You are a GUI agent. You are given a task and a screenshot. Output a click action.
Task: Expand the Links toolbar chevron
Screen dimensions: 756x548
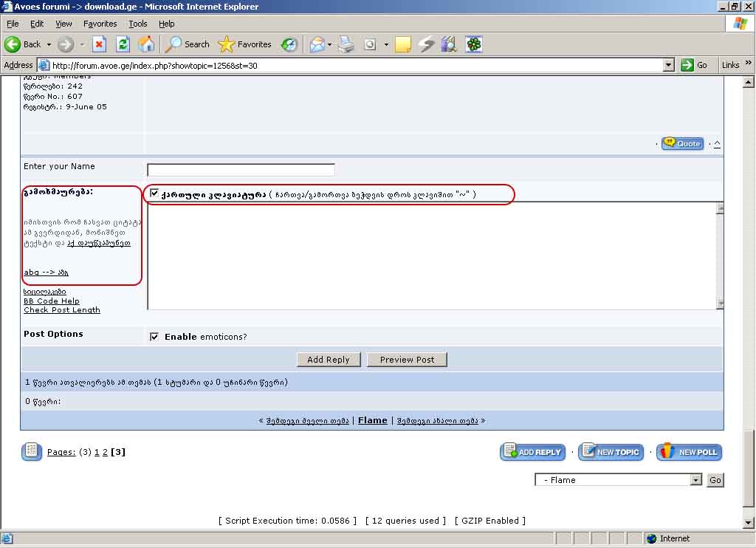coord(748,63)
